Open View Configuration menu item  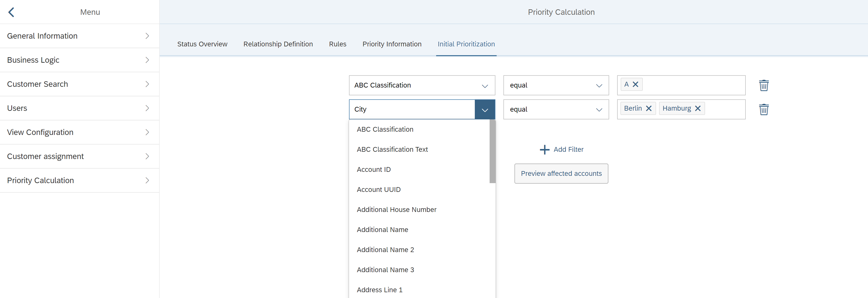click(x=80, y=132)
